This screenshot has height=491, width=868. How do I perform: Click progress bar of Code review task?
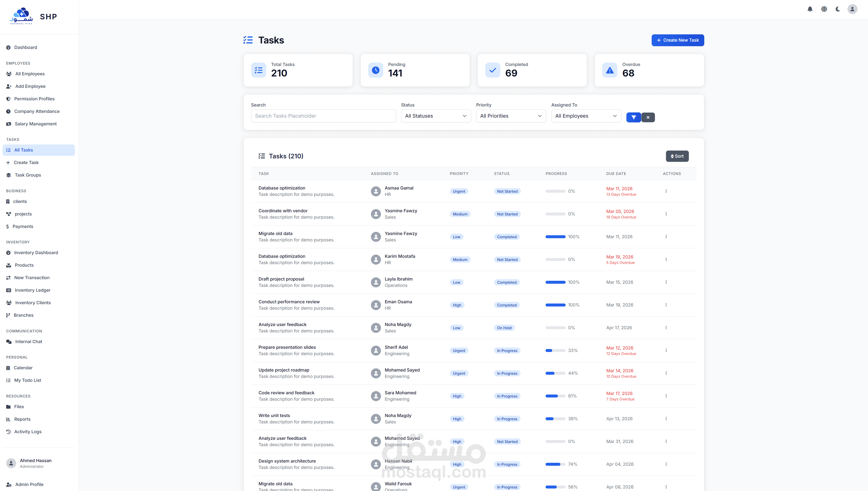click(x=555, y=396)
